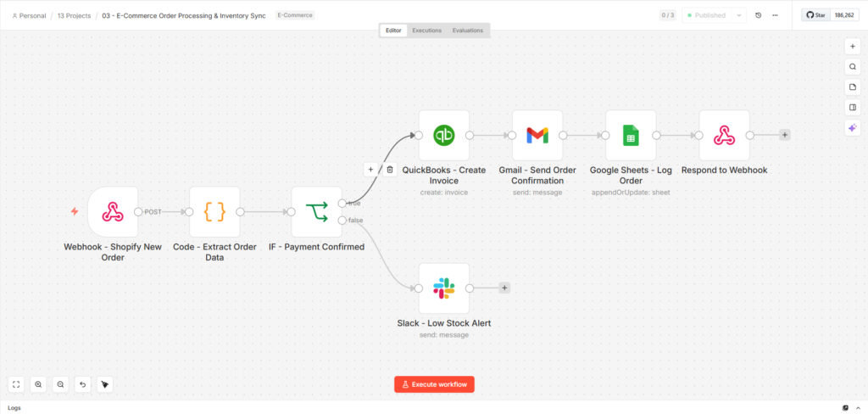
Task: Click the "send: message" text under Slack
Action: [x=444, y=335]
